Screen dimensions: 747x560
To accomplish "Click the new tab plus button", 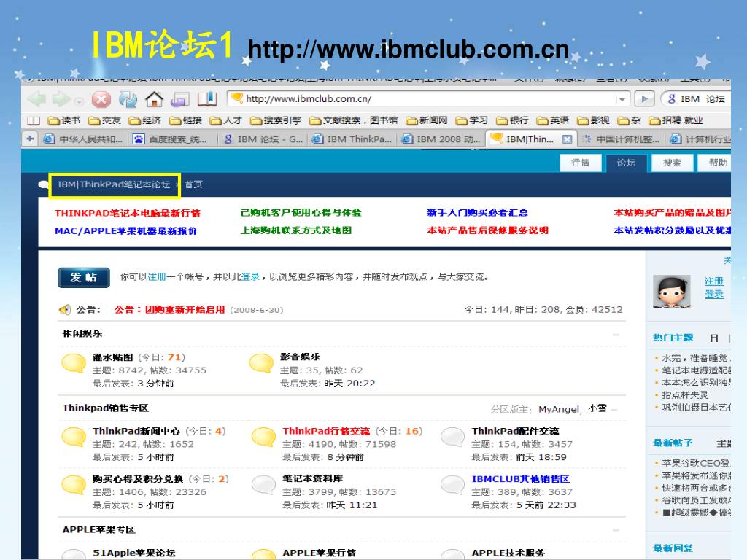I will pyautogui.click(x=30, y=139).
